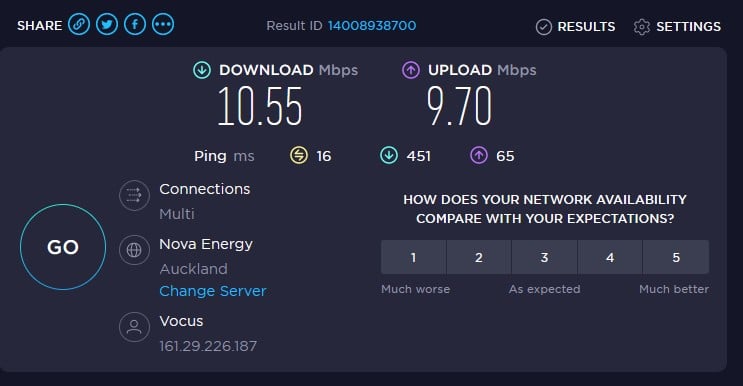Rate network availability 5, much better
743x386 pixels.
pyautogui.click(x=676, y=257)
